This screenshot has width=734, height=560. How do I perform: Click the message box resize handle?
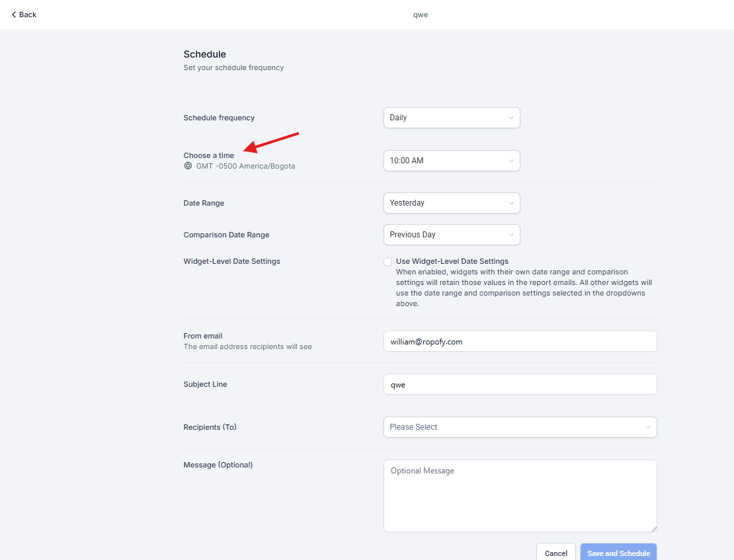(x=653, y=528)
